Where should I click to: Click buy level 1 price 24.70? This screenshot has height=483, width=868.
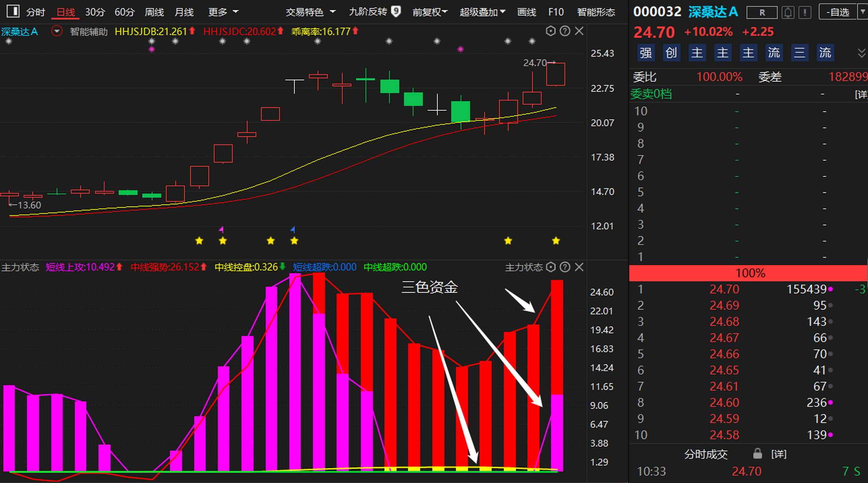tap(724, 289)
